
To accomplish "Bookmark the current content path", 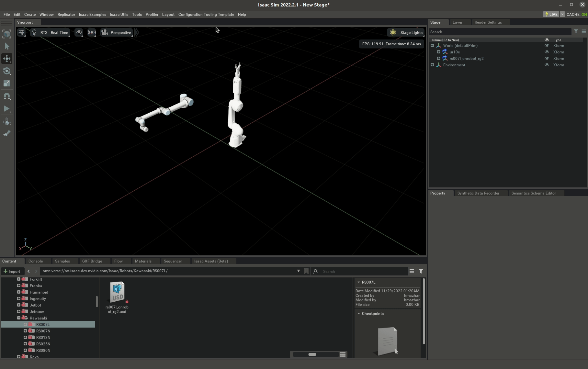I will point(306,271).
